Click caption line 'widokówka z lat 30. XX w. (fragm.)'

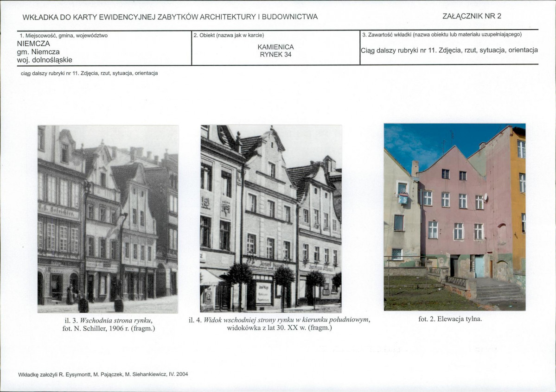pyautogui.click(x=280, y=328)
